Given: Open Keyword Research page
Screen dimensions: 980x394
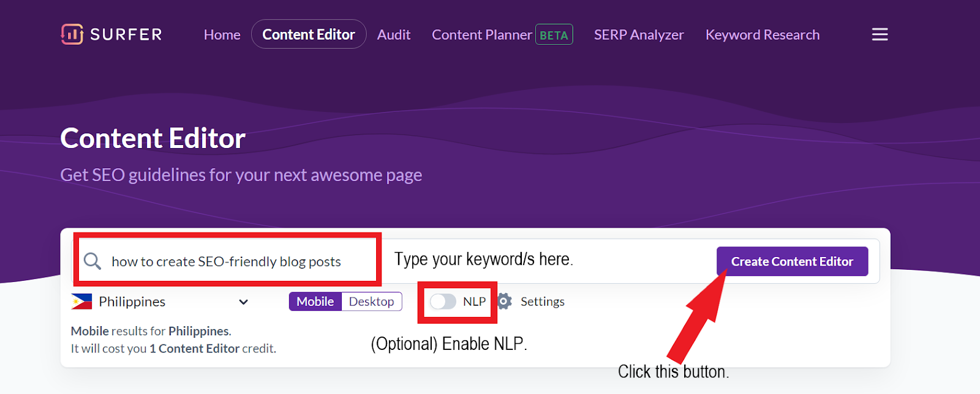Looking at the screenshot, I should coord(763,35).
